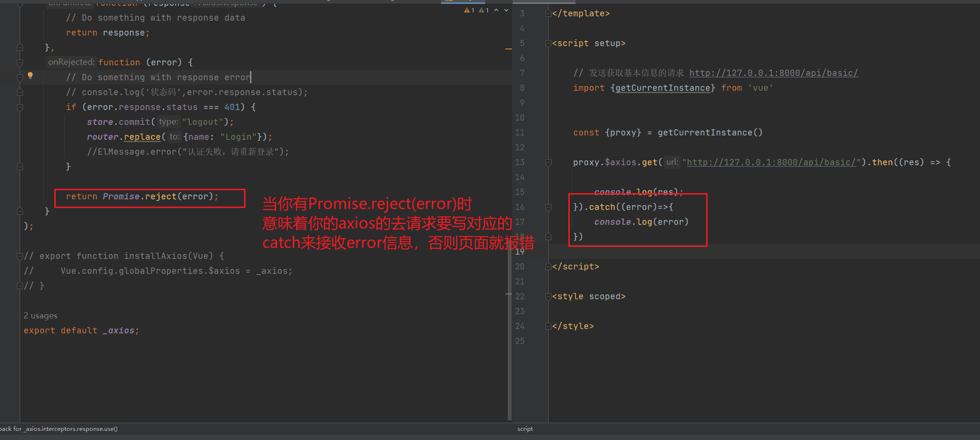The height and width of the screenshot is (440, 980).
Task: Place cursor on "export default _axios;" line
Action: coord(82,330)
